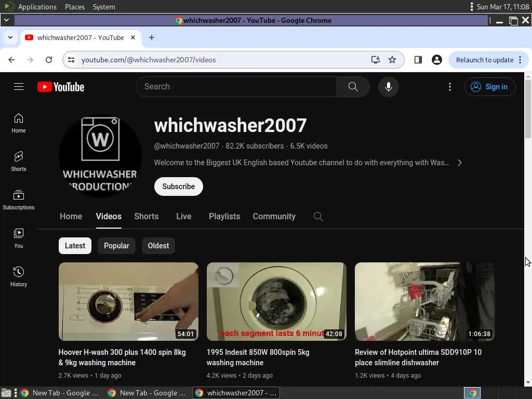Bookmark this page with star
The width and height of the screenshot is (532, 399).
click(x=392, y=60)
